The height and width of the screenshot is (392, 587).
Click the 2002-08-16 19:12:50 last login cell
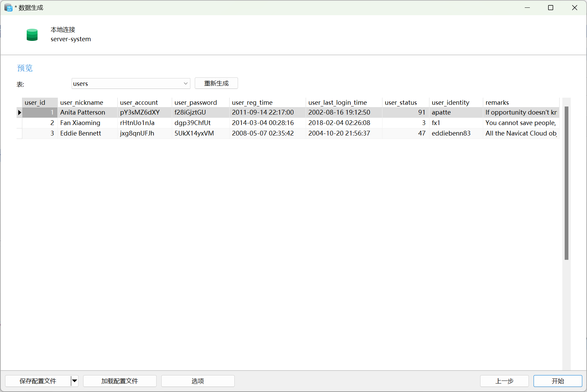point(344,113)
